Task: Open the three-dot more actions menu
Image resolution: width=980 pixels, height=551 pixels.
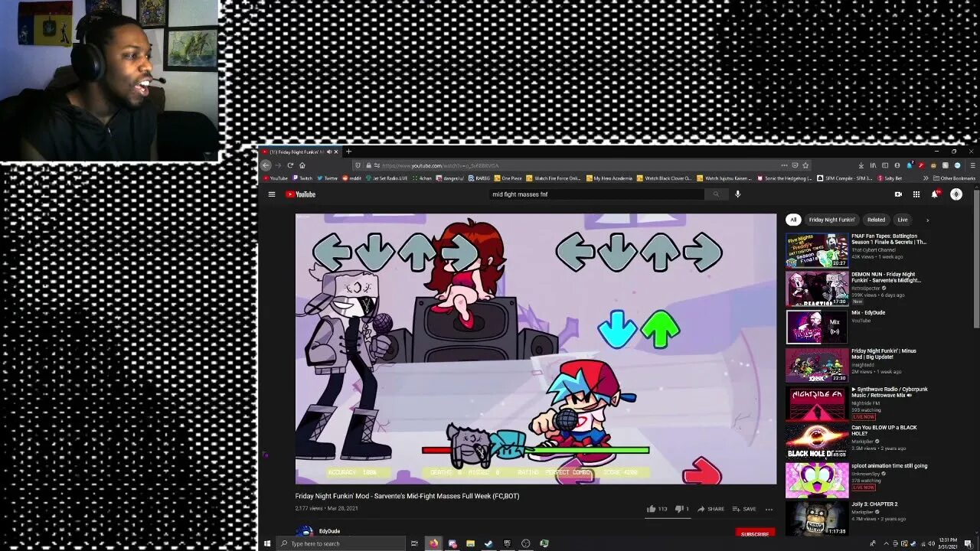Action: (x=769, y=509)
